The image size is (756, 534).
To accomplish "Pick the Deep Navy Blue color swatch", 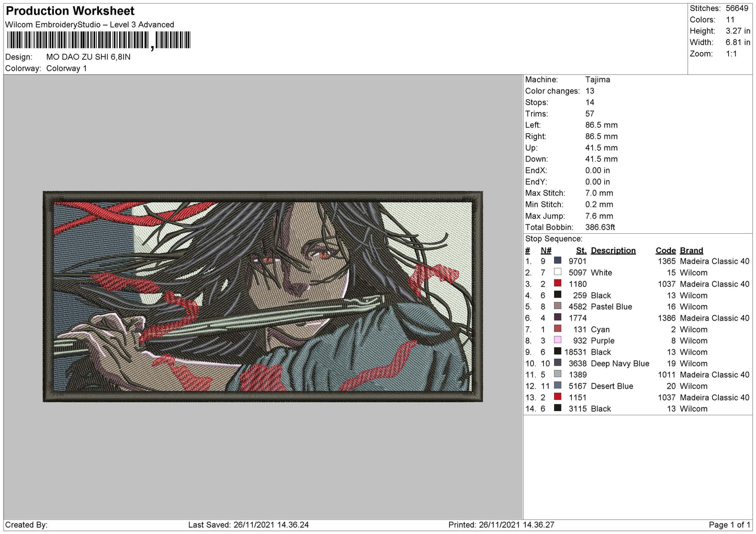I will click(558, 363).
